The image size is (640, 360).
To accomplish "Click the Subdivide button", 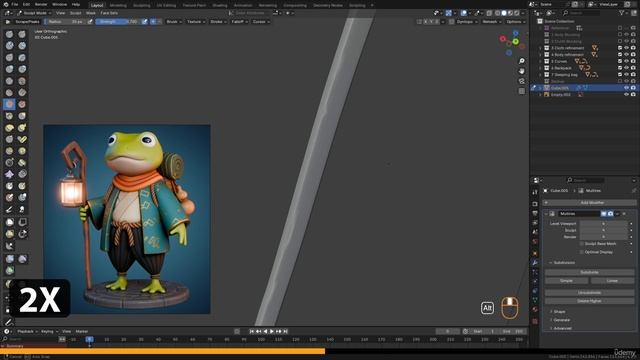I will point(589,272).
